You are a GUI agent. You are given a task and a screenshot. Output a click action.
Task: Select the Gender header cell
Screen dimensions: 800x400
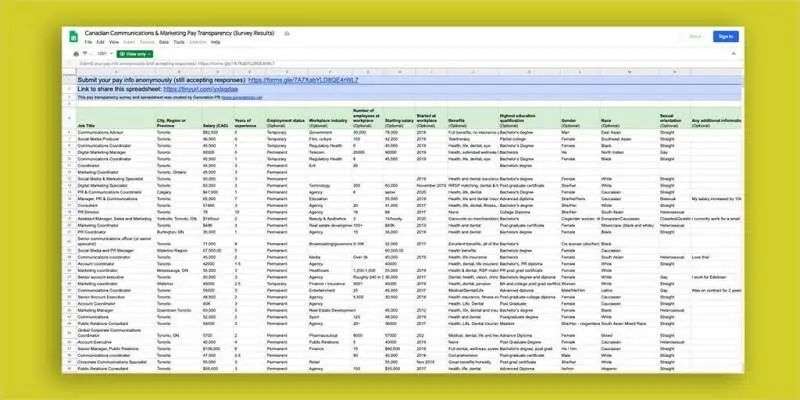(x=580, y=118)
